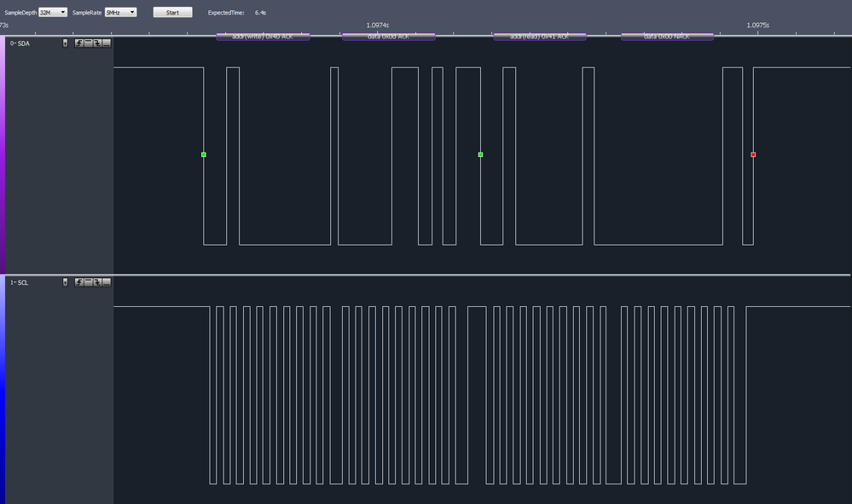Screen dimensions: 852x504
Task: Select the 'data 0x00 NACK' decode marker
Action: click(x=667, y=37)
